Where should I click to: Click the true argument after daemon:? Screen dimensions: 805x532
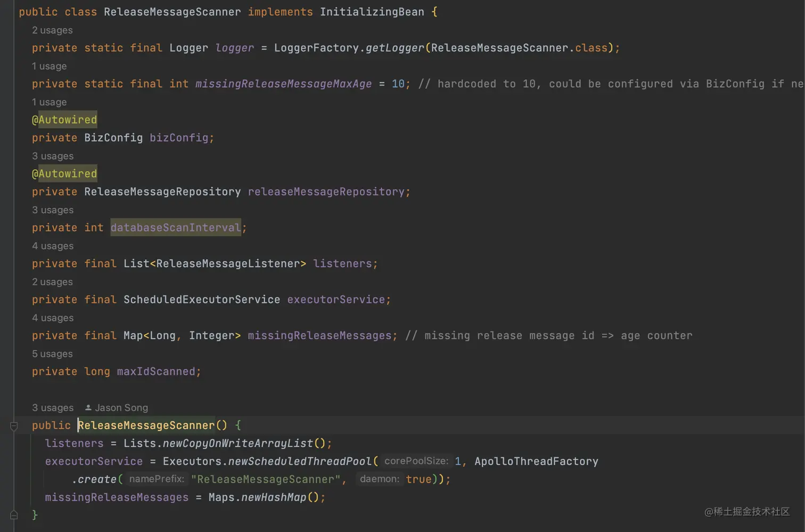pos(418,480)
